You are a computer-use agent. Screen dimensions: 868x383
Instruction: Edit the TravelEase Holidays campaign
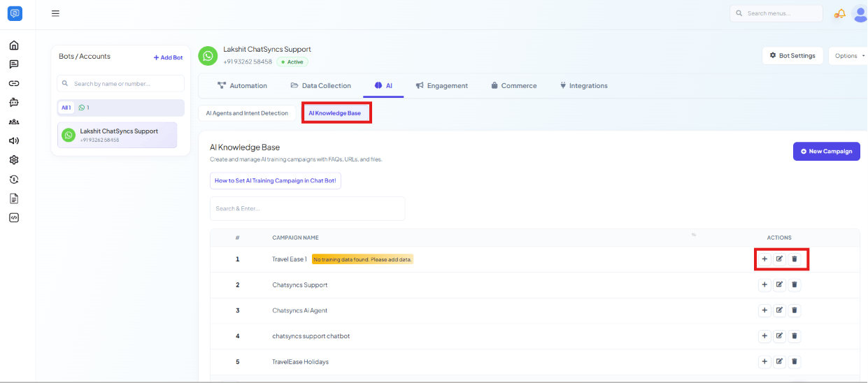click(x=779, y=362)
